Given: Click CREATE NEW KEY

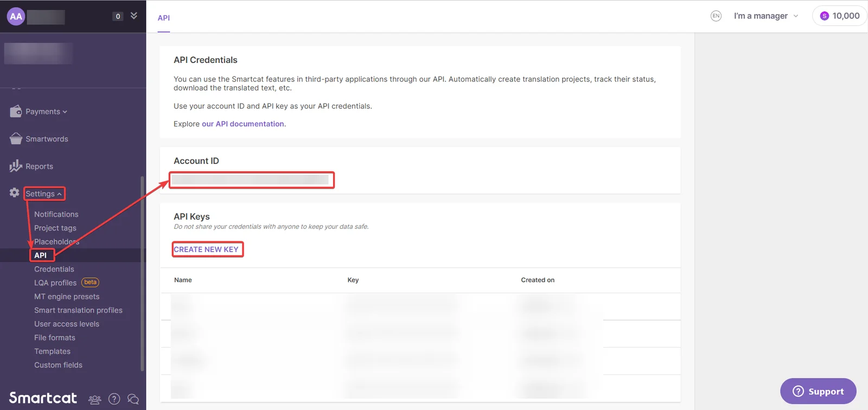Looking at the screenshot, I should pyautogui.click(x=206, y=249).
